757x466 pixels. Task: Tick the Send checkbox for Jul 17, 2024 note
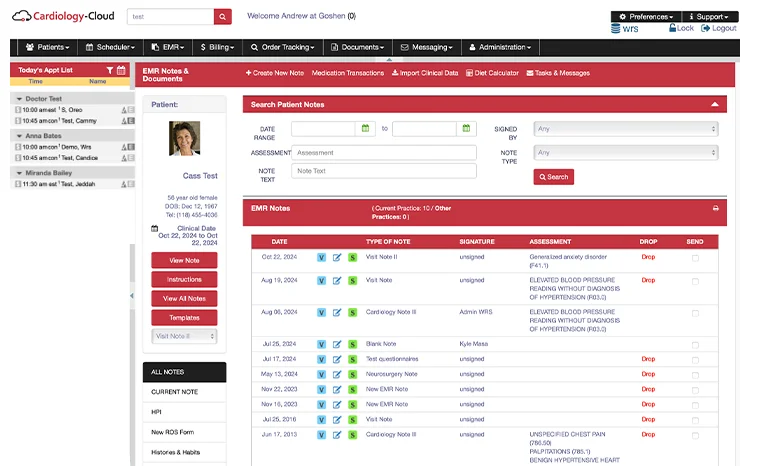(695, 359)
